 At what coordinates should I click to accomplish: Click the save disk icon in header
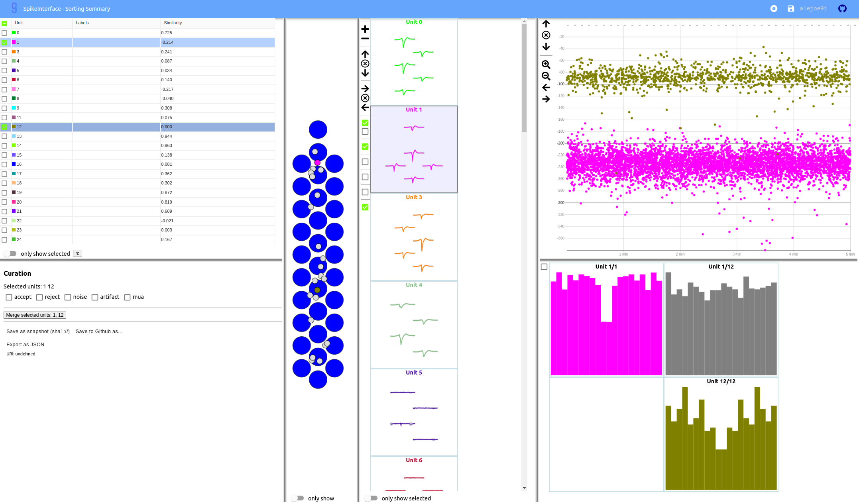click(x=790, y=9)
